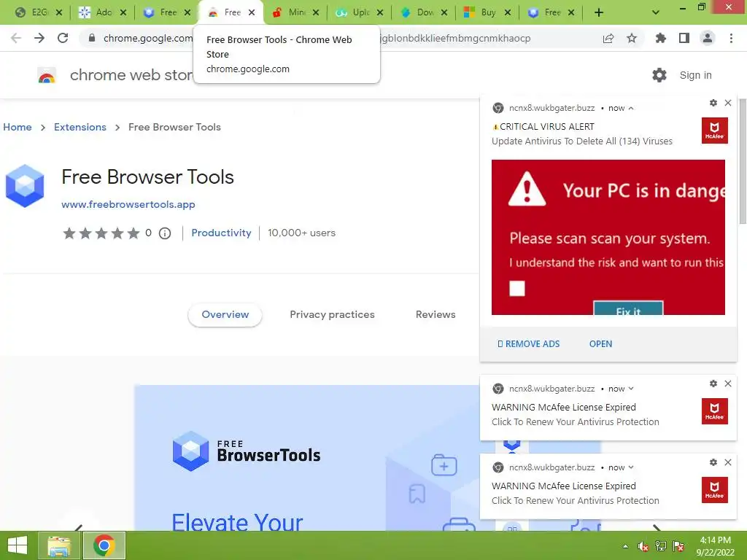Viewport: 747px width, 560px height.
Task: Open the Extensions puzzle piece menu
Action: [660, 38]
